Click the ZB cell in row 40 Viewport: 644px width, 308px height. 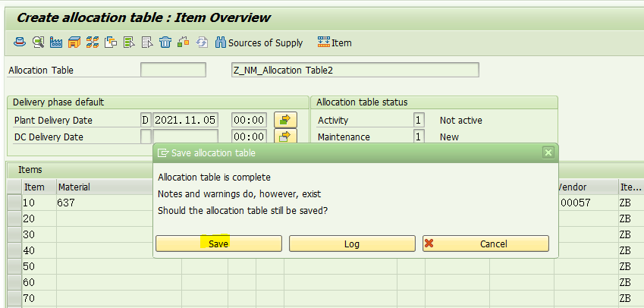[631, 250]
